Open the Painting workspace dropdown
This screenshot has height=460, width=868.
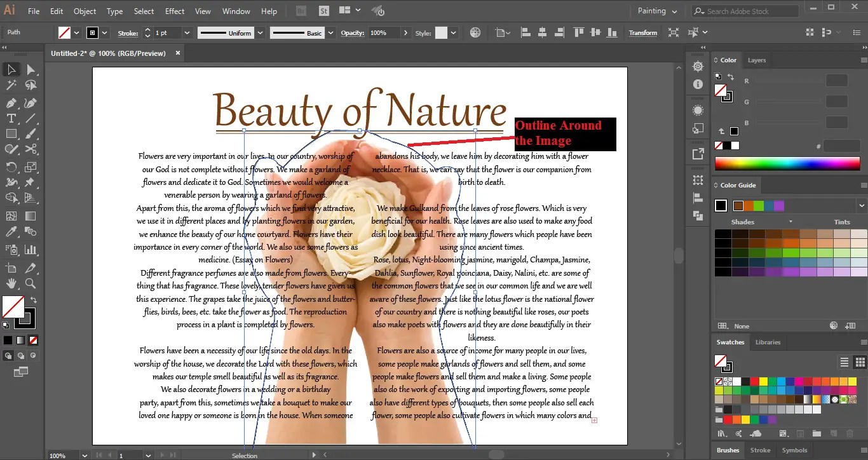[658, 11]
